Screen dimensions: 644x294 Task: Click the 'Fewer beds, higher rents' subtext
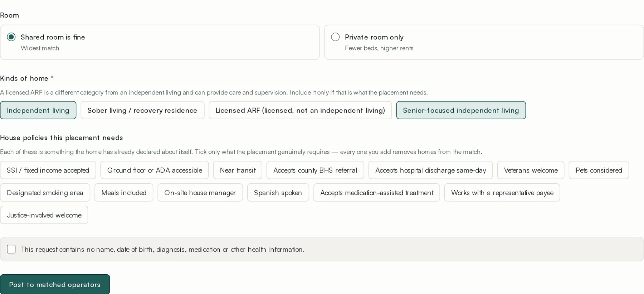click(x=379, y=48)
